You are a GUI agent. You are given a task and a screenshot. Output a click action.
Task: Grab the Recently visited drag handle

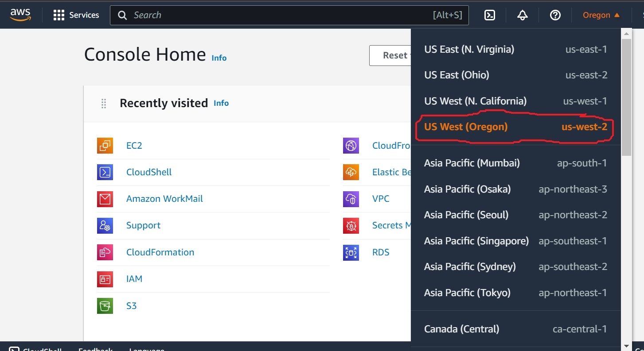click(104, 104)
